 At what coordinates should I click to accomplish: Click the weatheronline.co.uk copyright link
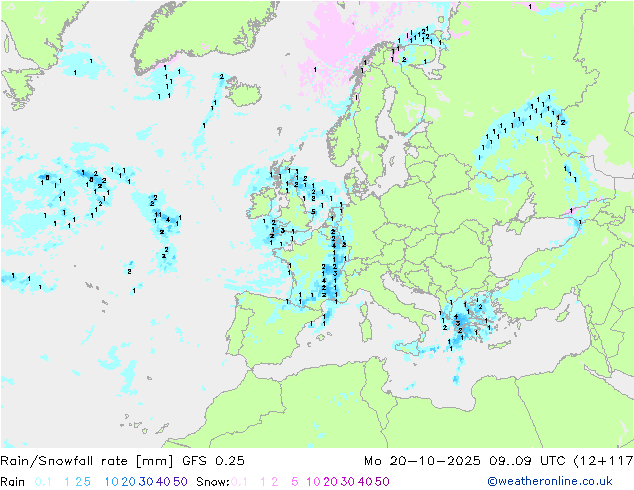pyautogui.click(x=549, y=481)
